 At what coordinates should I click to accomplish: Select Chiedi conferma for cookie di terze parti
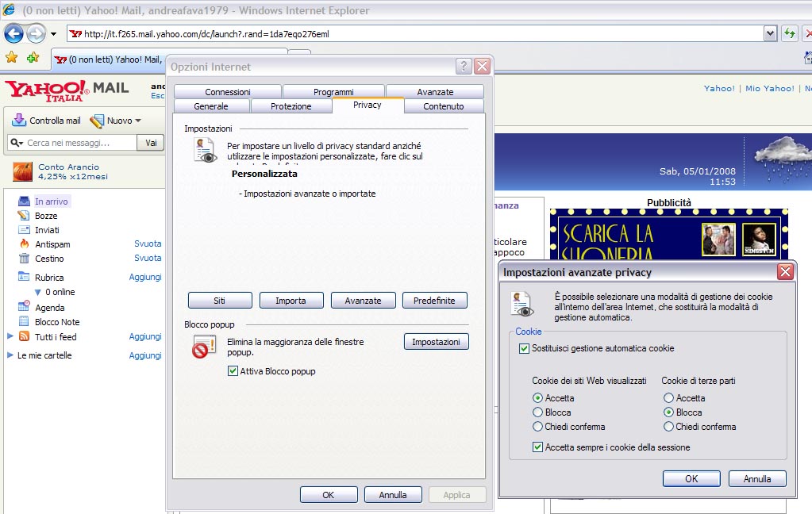point(668,427)
